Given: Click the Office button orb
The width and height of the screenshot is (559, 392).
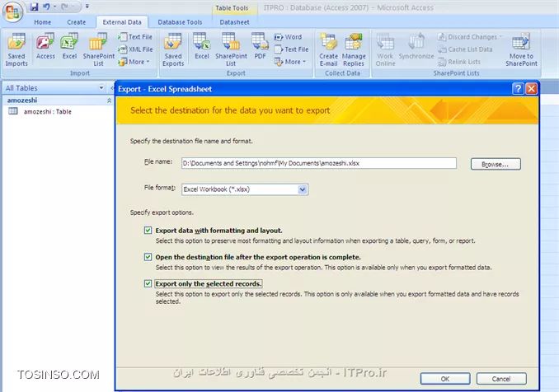Looking at the screenshot, I should tap(12, 12).
